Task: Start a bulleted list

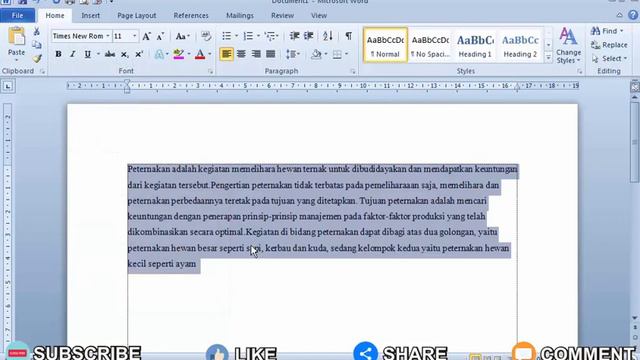Action: pyautogui.click(x=227, y=36)
